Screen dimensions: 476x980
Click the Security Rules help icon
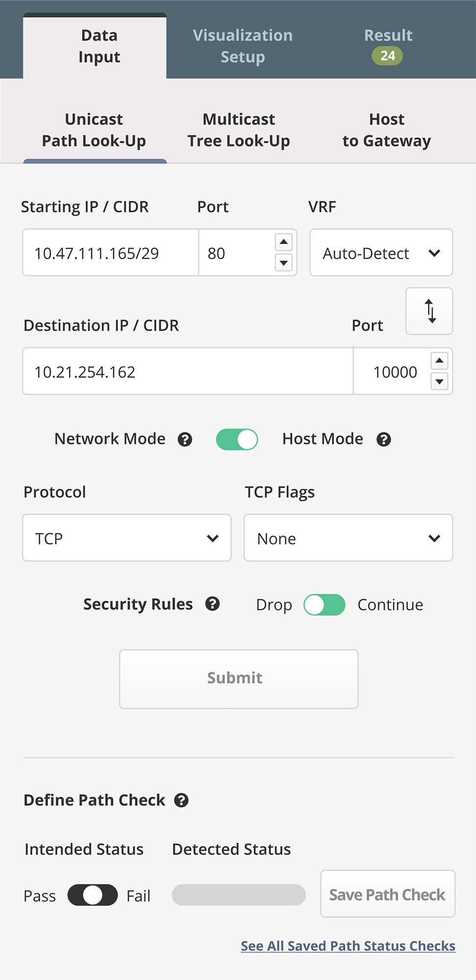(213, 604)
